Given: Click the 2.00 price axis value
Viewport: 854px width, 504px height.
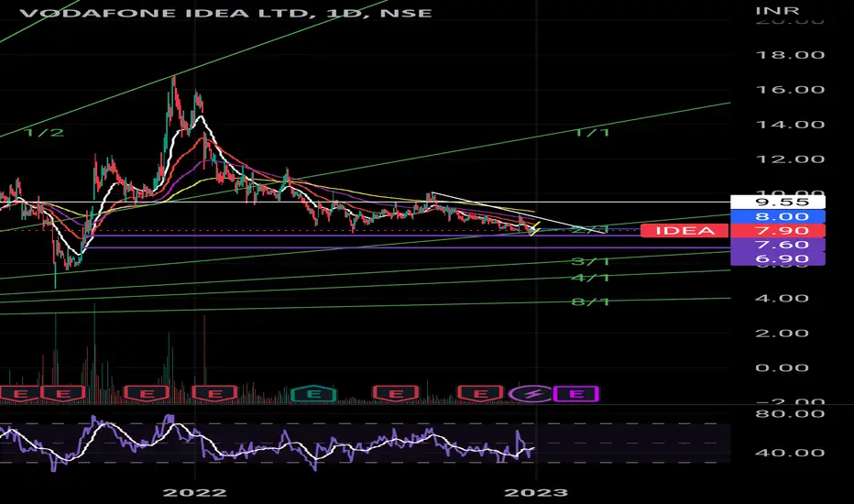Looking at the screenshot, I should 783,334.
